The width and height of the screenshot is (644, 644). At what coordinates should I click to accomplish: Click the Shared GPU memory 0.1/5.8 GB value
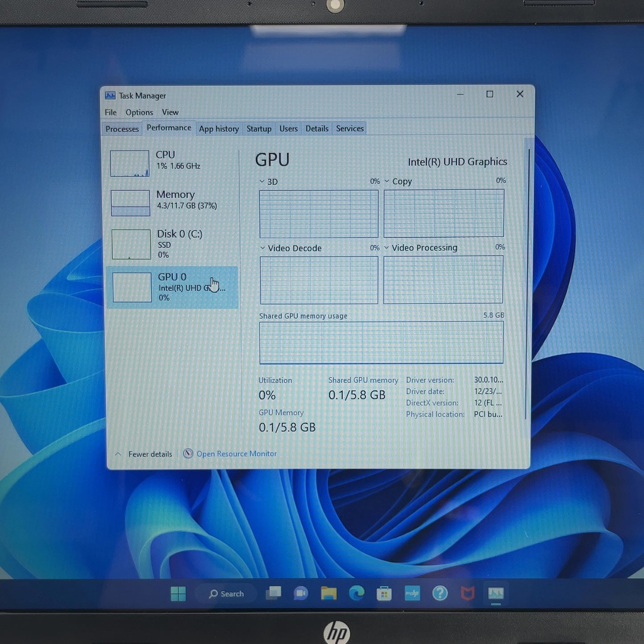357,395
